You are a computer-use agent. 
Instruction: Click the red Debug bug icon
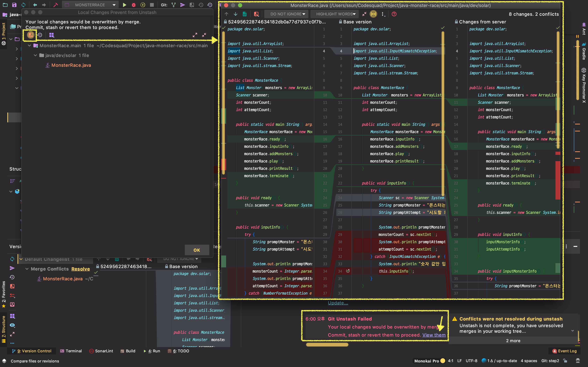point(133,5)
